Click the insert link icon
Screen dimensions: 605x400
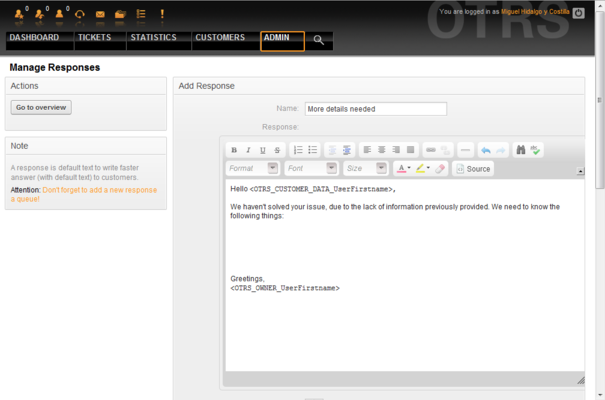431,150
